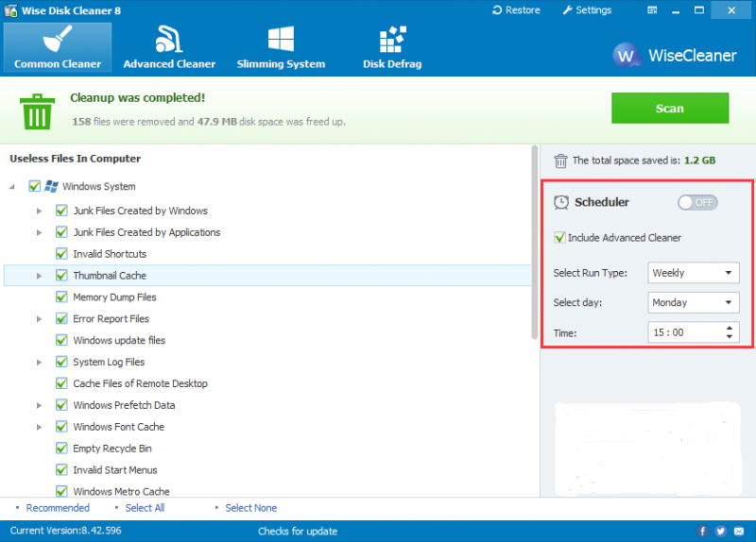Uncheck Memory Dump Files checkbox

61,297
